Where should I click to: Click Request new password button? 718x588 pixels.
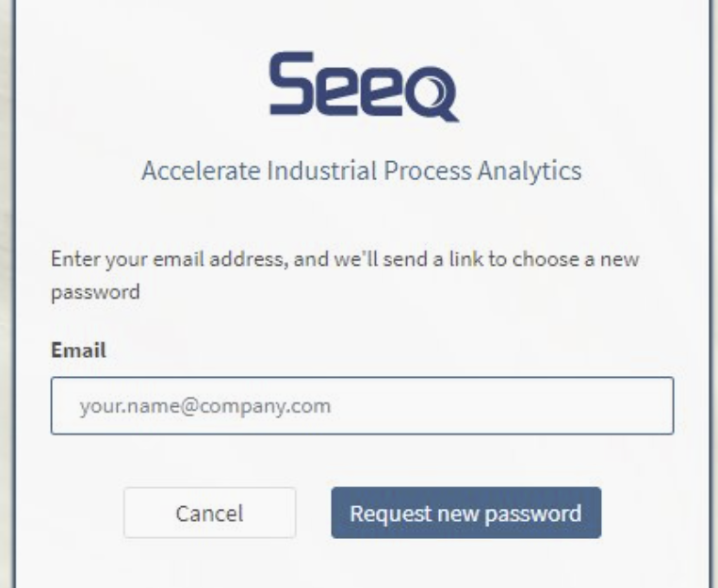pyautogui.click(x=465, y=514)
